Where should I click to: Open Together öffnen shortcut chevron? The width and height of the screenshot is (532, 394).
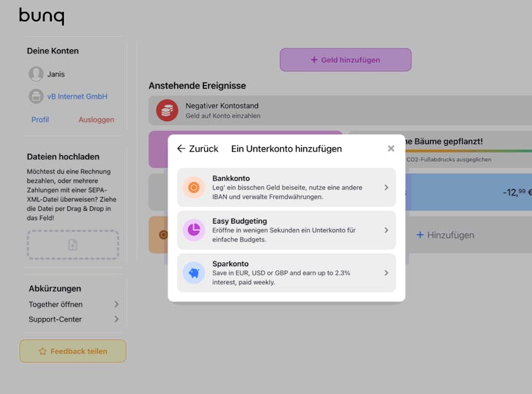pyautogui.click(x=116, y=304)
